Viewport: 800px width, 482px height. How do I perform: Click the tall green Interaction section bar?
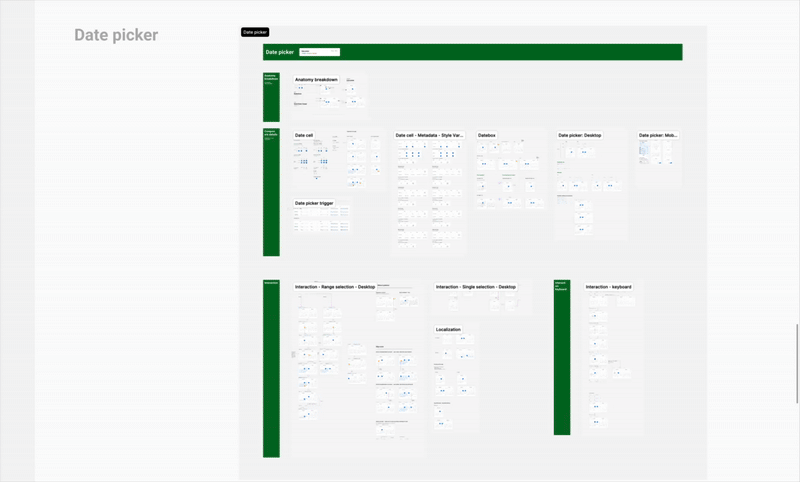271,369
